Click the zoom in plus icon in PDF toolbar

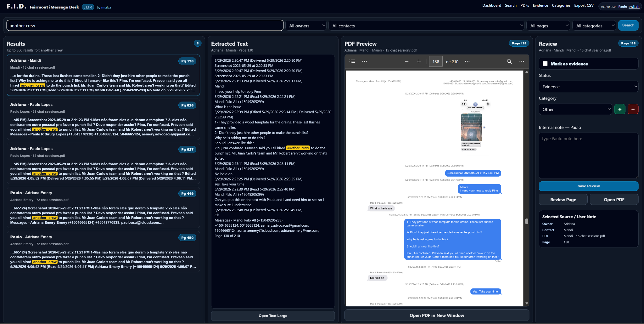(419, 61)
